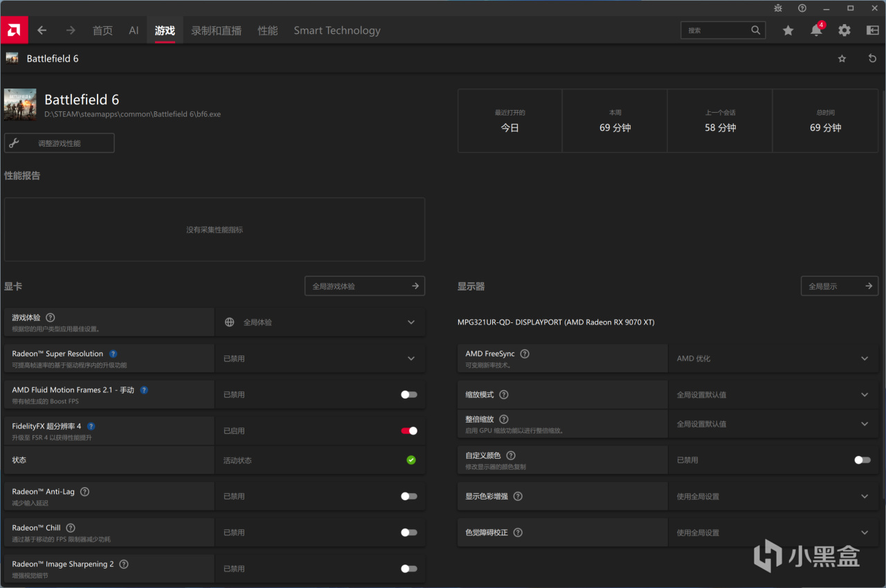Open 缩放模式 dropdown
Image resolution: width=886 pixels, height=588 pixels.
tap(773, 394)
